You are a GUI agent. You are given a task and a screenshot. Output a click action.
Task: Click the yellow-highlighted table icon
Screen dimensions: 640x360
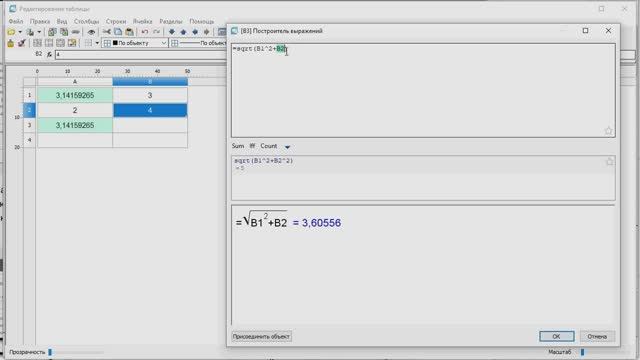pyautogui.click(x=72, y=43)
